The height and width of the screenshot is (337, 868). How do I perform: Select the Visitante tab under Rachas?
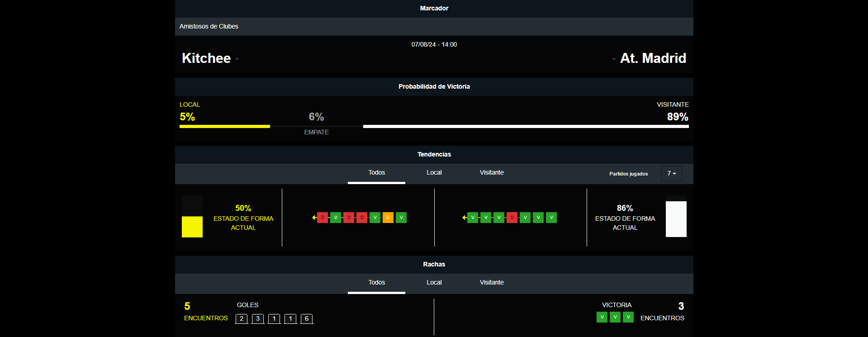pos(492,283)
